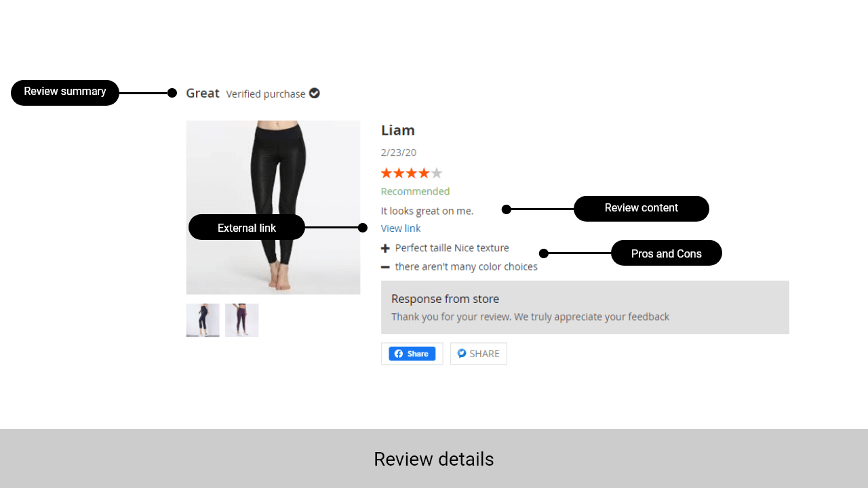
Task: Click the star rating row
Action: point(412,173)
